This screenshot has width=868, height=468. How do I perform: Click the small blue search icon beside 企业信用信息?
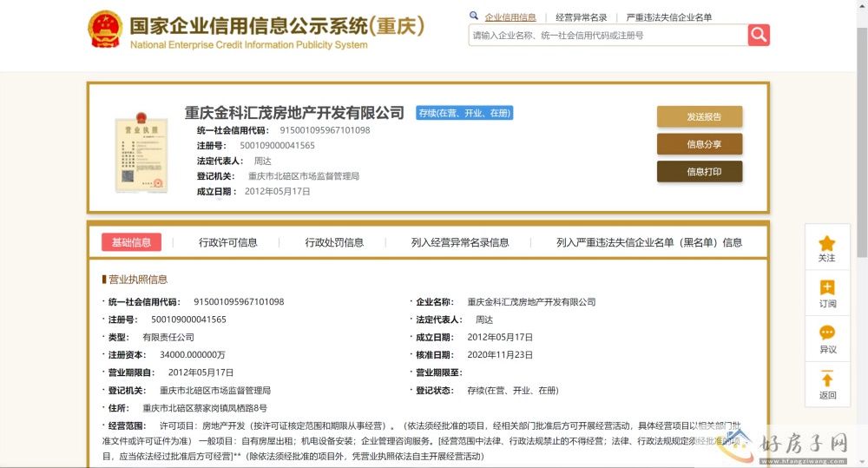pyautogui.click(x=474, y=16)
